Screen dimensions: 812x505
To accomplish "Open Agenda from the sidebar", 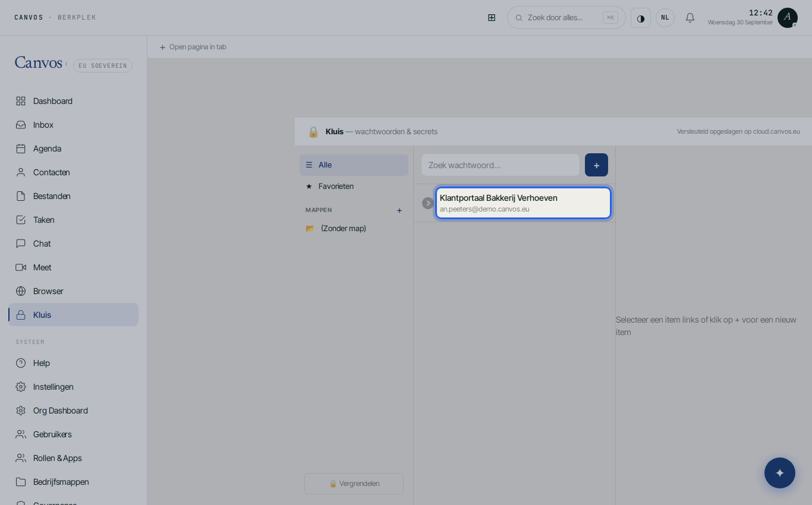I will (73, 149).
